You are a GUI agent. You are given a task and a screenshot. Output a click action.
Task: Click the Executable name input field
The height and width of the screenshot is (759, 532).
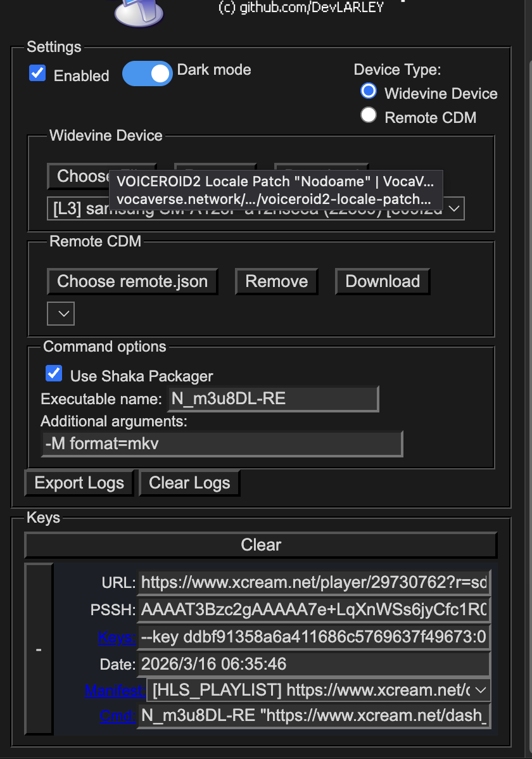[x=274, y=399]
